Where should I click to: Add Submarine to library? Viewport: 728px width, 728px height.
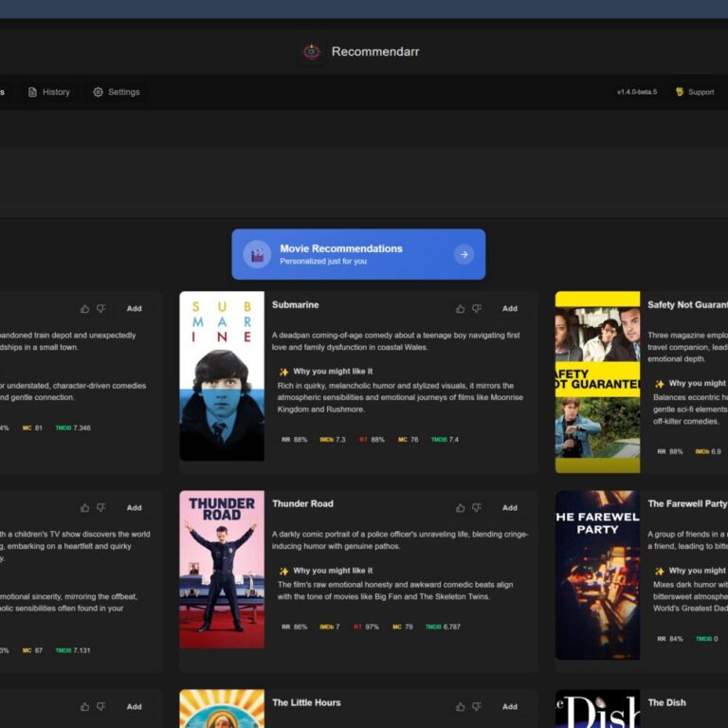click(x=509, y=309)
